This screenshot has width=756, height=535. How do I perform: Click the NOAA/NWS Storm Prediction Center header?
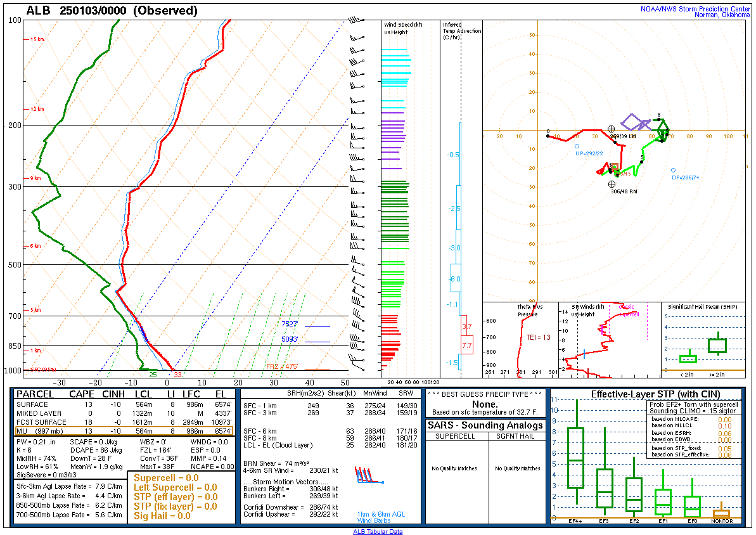[695, 9]
